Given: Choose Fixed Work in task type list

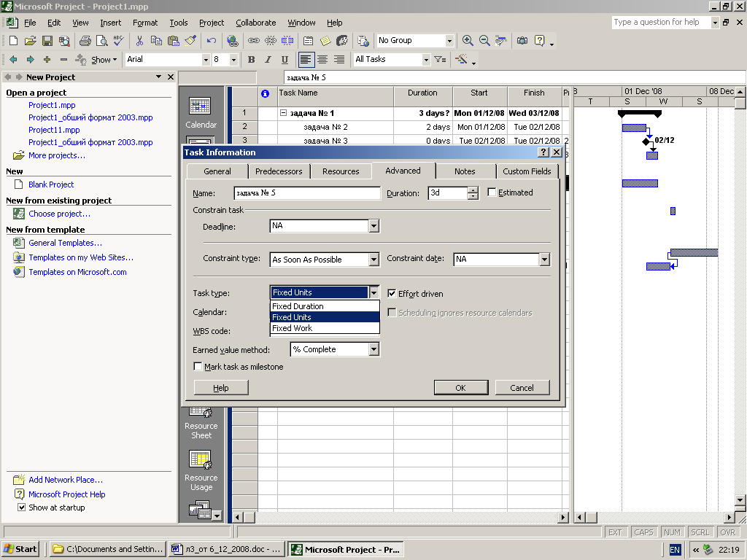Looking at the screenshot, I should point(325,328).
